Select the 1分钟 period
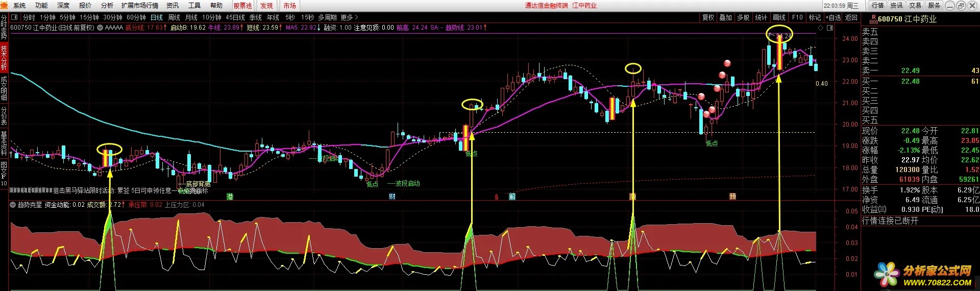Image resolution: width=980 pixels, height=291 pixels. 48,17
